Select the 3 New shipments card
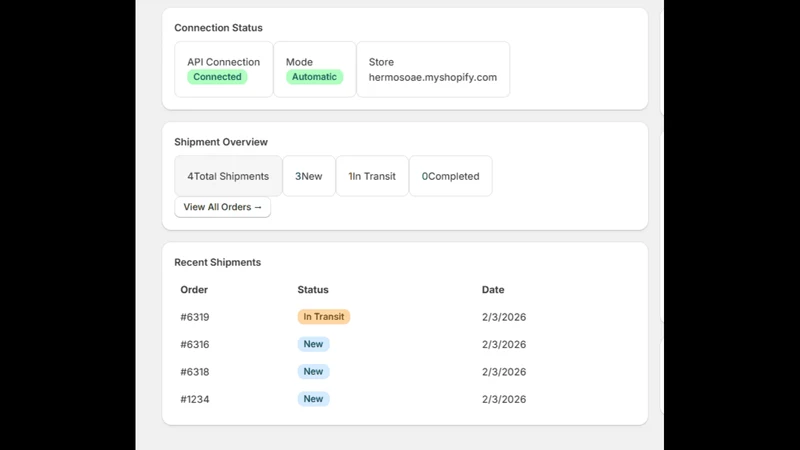Image resolution: width=800 pixels, height=450 pixels. click(x=309, y=176)
